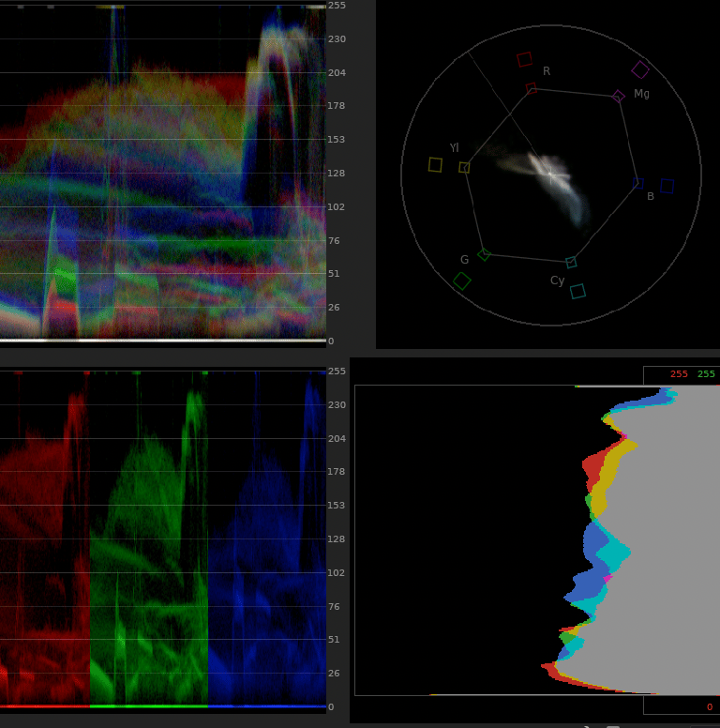The height and width of the screenshot is (728, 720).
Task: Click the outer red target box in vectorscope
Action: 524,59
